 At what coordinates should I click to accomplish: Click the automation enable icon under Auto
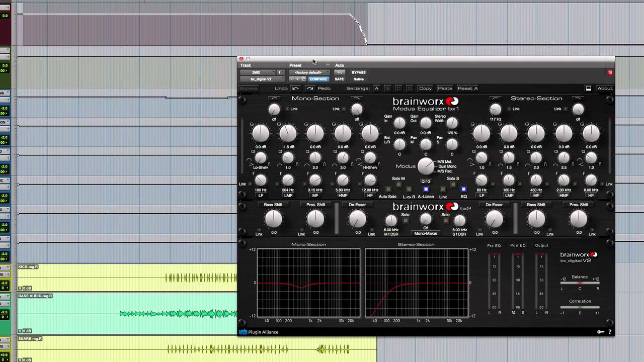pyautogui.click(x=340, y=72)
